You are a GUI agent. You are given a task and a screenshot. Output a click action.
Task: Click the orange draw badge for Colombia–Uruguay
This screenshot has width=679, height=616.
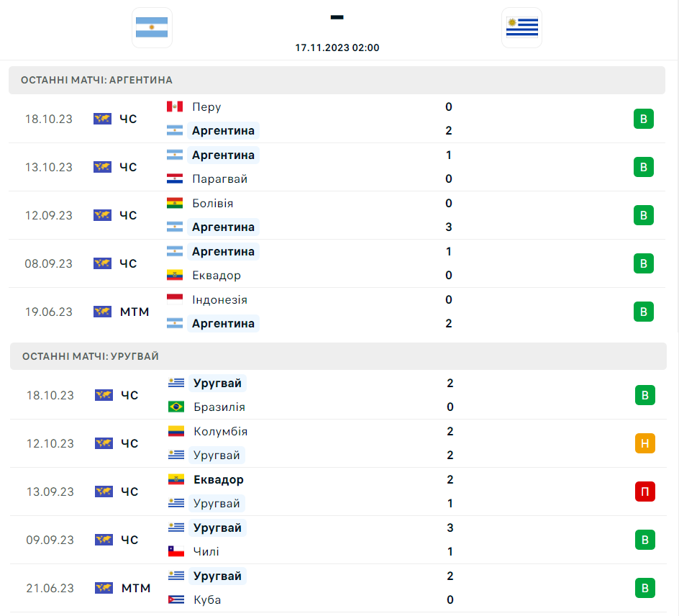tap(644, 443)
